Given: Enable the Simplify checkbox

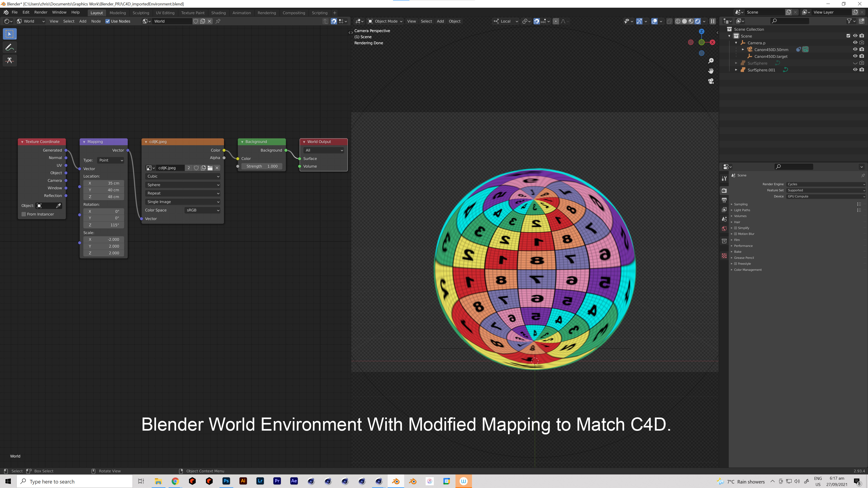Looking at the screenshot, I should (x=736, y=228).
